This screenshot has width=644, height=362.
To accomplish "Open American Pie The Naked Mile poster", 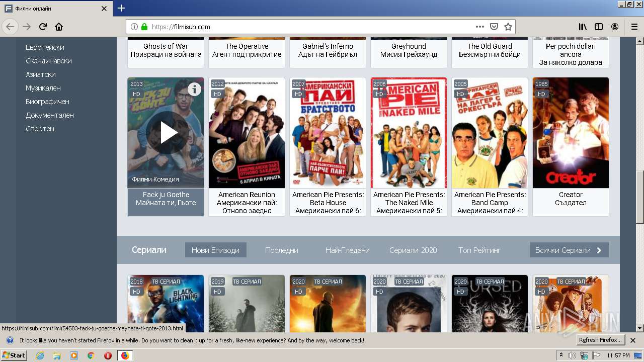I will 409,133.
